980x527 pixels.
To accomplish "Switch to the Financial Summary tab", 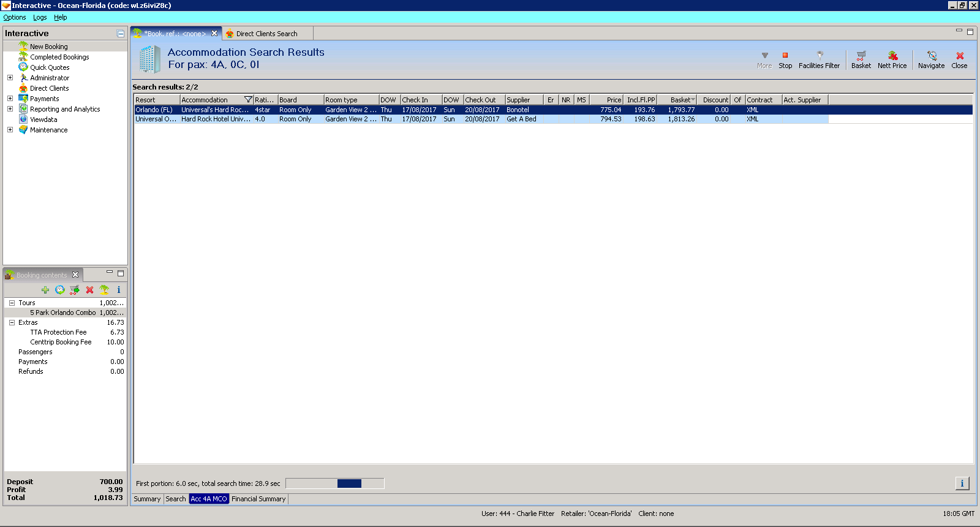I will [x=258, y=499].
